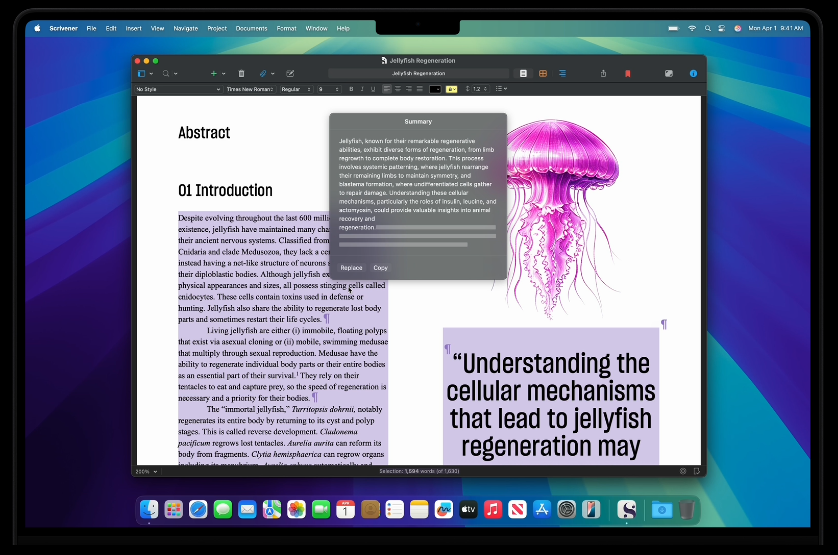Open the Compose mode icon
Screen dimensions: 838x555
click(290, 73)
